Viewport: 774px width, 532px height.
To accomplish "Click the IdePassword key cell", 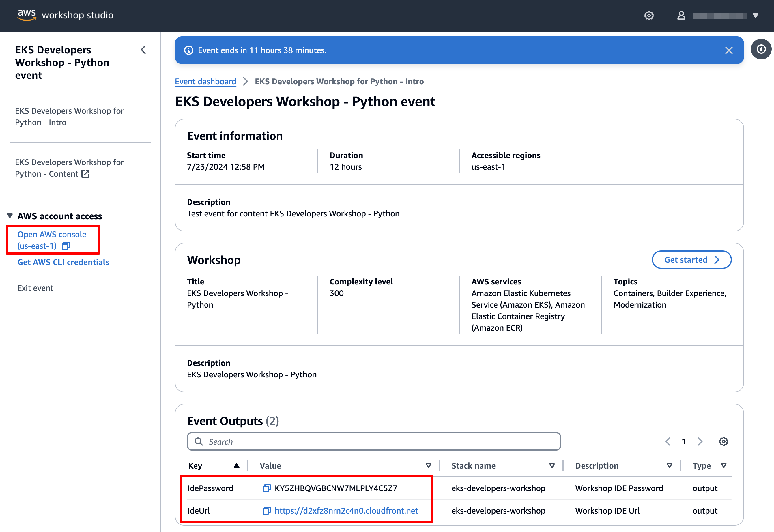I will coord(210,488).
